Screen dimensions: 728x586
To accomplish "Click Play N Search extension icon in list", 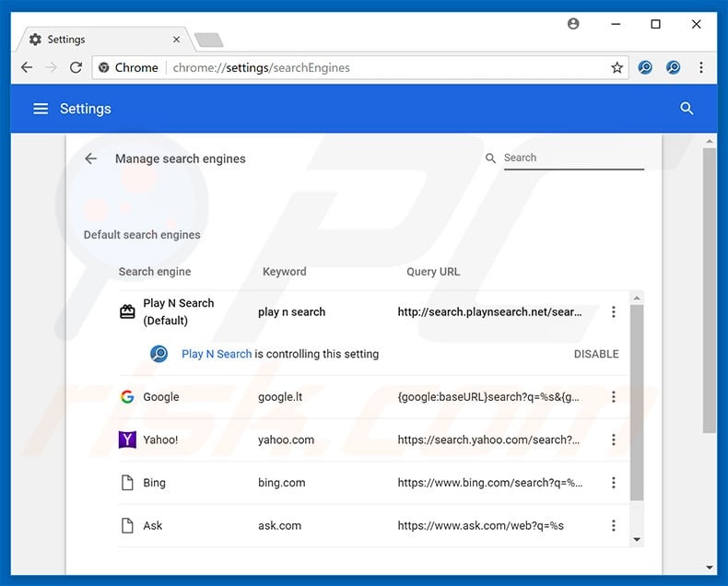I will [x=159, y=354].
